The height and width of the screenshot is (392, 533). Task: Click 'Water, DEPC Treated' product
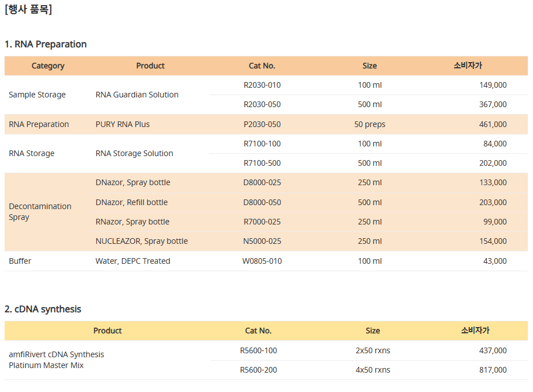click(x=133, y=261)
